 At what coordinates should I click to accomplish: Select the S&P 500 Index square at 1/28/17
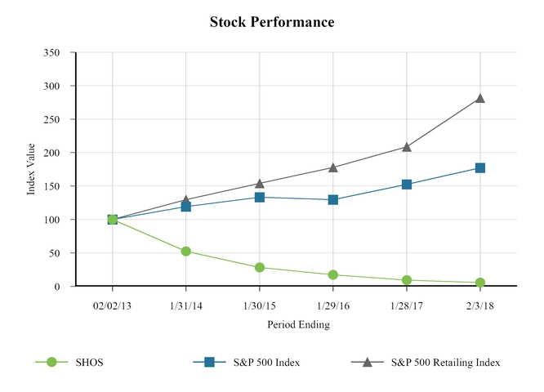tap(407, 185)
